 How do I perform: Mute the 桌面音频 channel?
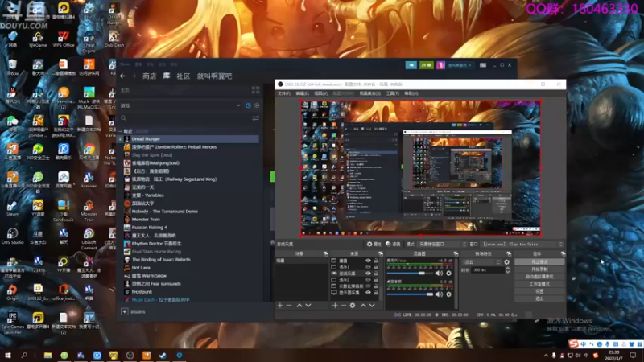(439, 294)
